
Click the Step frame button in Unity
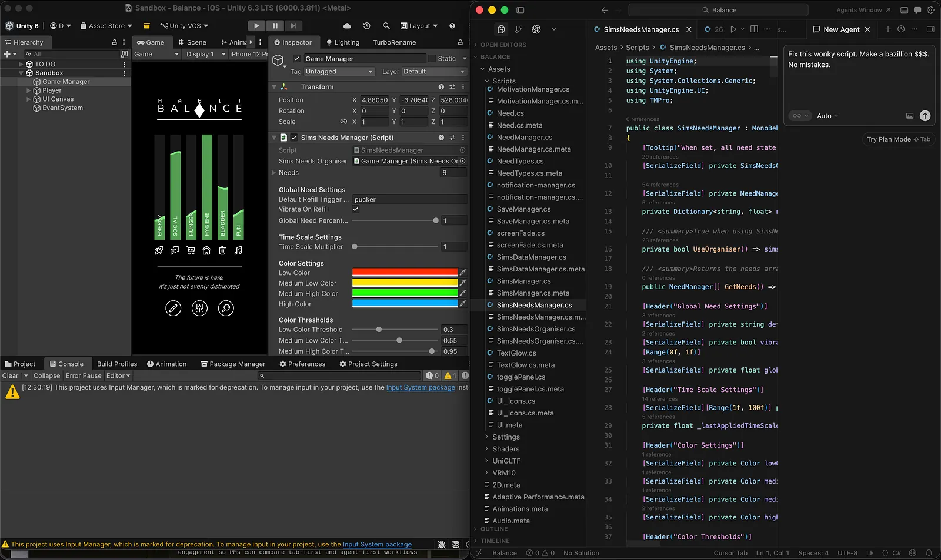click(x=293, y=26)
